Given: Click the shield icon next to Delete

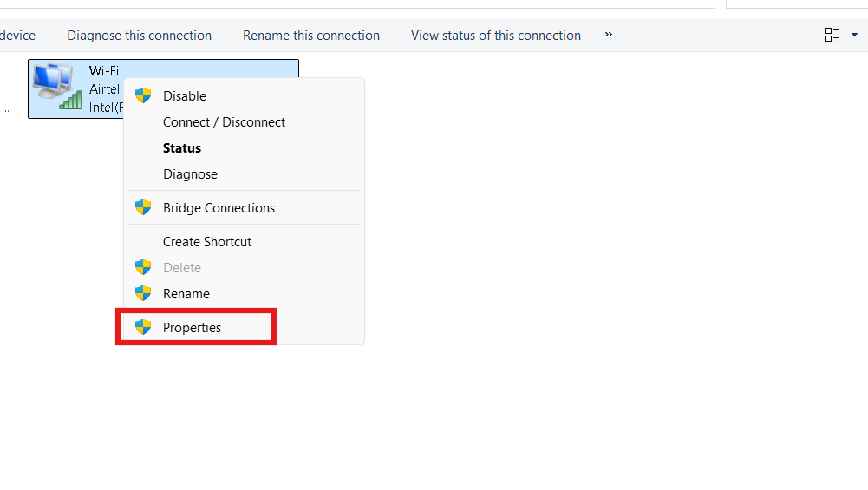Looking at the screenshot, I should point(143,268).
